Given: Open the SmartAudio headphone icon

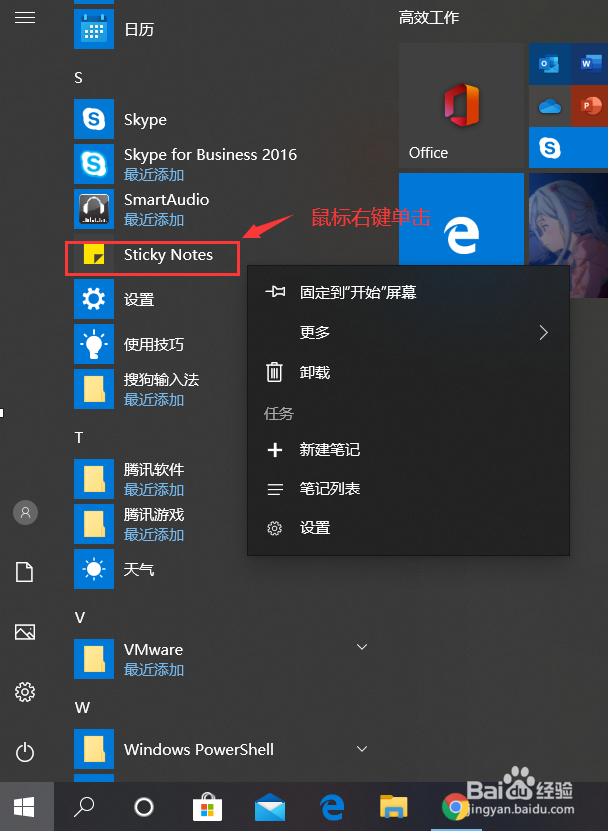Looking at the screenshot, I should coord(94,209).
